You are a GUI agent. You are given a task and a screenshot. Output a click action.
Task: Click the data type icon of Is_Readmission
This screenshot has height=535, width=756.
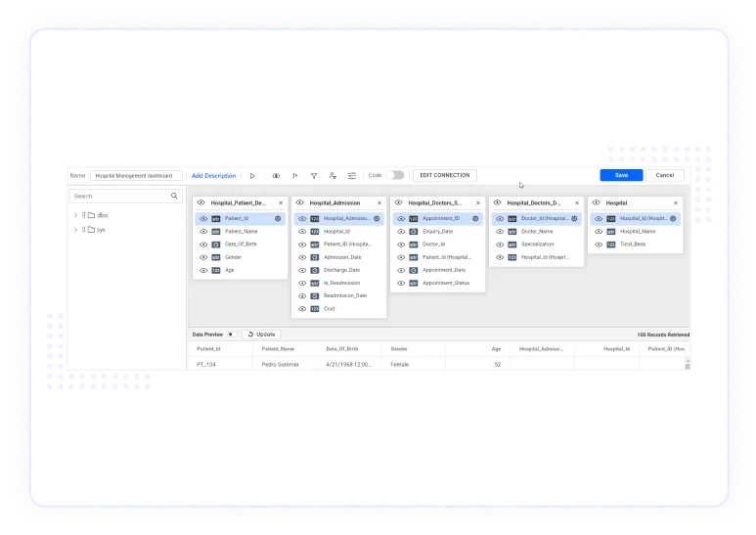click(x=315, y=284)
